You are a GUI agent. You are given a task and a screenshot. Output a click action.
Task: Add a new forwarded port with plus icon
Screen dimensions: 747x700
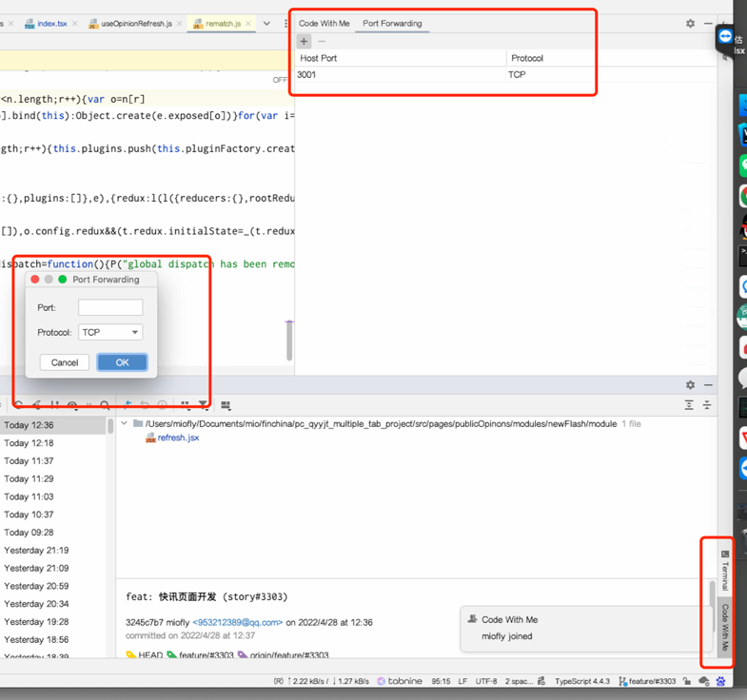pos(304,42)
